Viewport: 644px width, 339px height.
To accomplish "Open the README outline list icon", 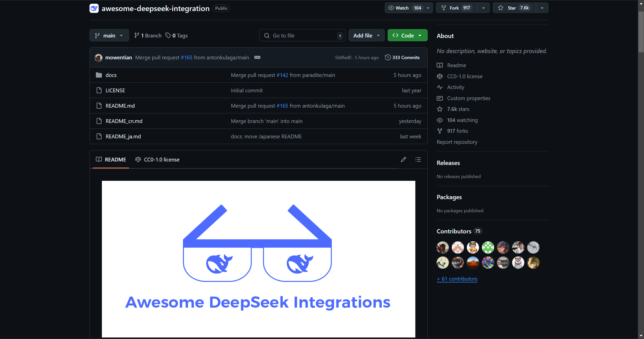I will pos(418,159).
